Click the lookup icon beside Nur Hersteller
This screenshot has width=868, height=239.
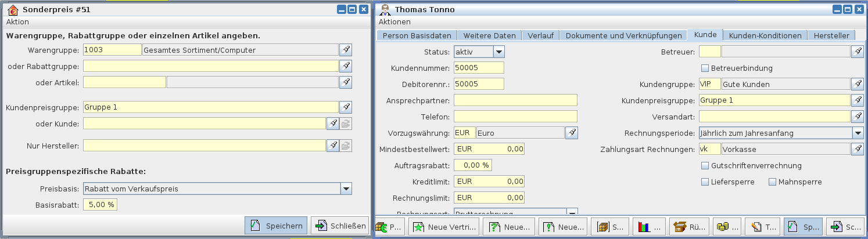coord(333,145)
